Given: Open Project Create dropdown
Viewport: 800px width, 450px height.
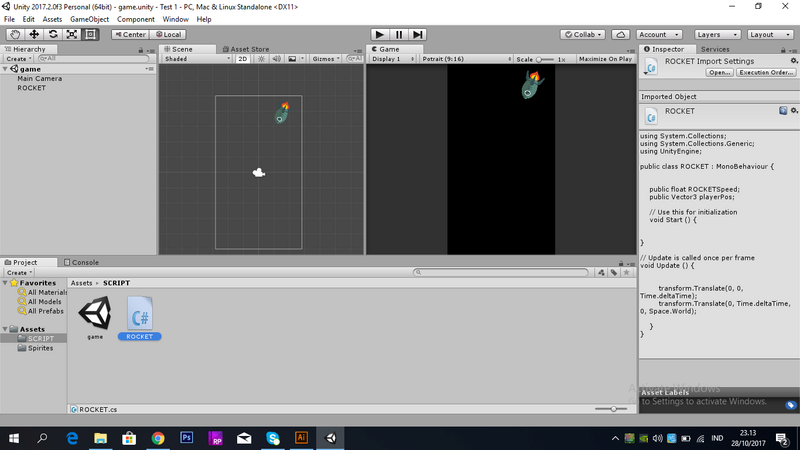Looking at the screenshot, I should coord(19,272).
